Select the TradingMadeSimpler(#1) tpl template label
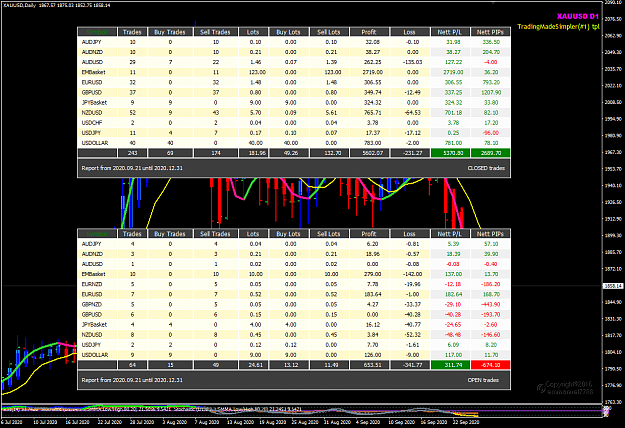The height and width of the screenshot is (428, 625). pos(558,27)
